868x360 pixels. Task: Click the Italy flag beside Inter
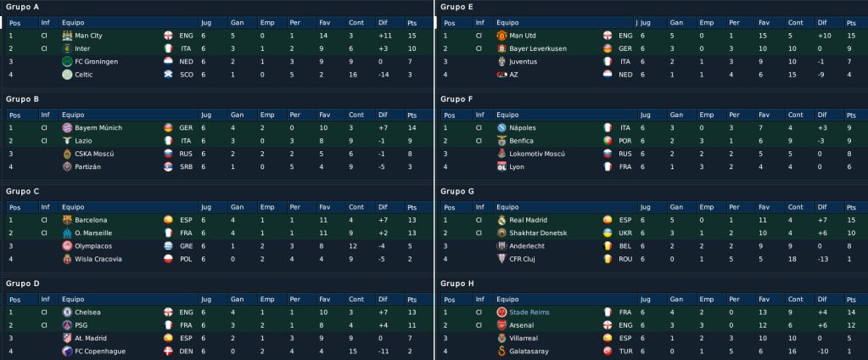(168, 48)
